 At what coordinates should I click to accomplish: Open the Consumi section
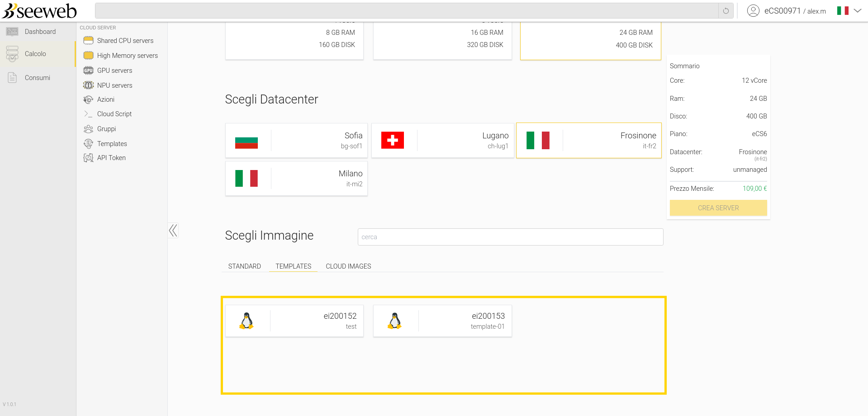(38, 78)
